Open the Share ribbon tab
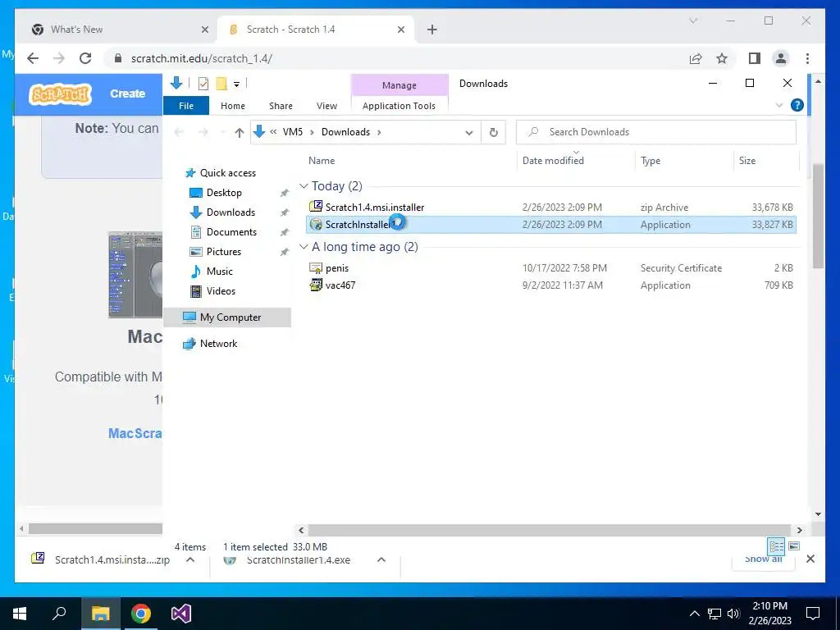 281,106
